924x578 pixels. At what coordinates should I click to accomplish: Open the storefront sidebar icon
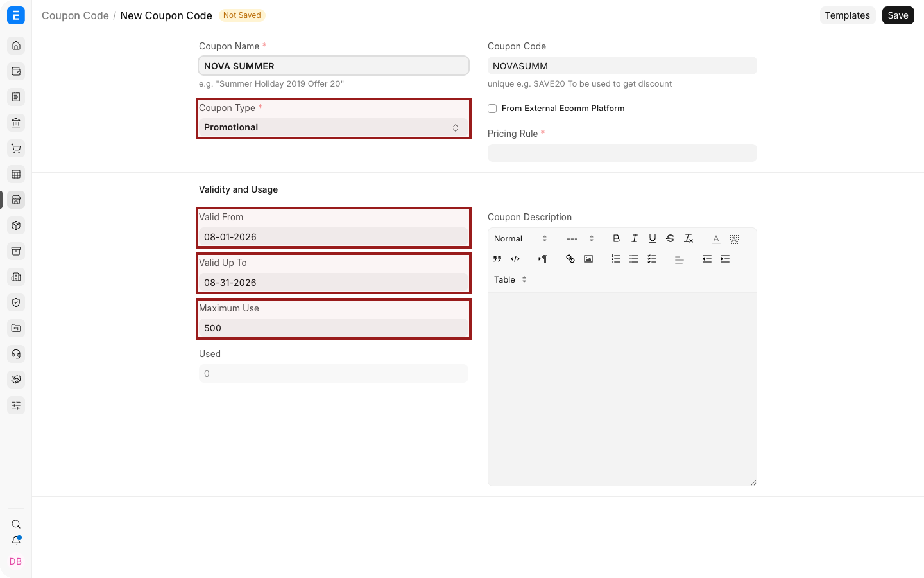[16, 200]
